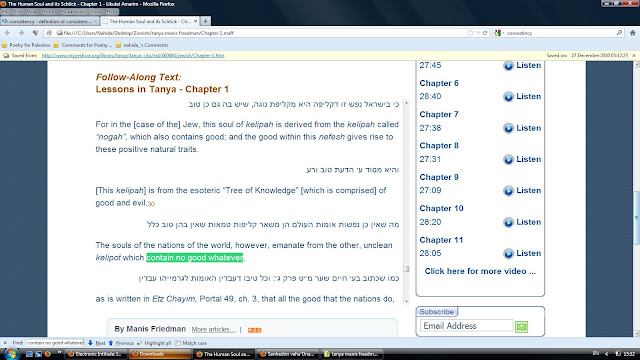The width and height of the screenshot is (640, 360).
Task: Open Click here for more video link
Action: tap(480, 271)
